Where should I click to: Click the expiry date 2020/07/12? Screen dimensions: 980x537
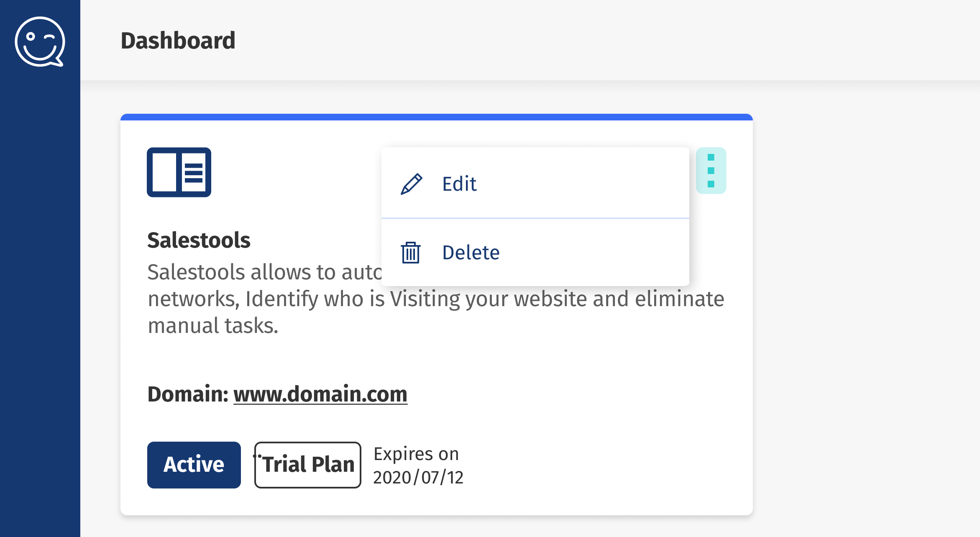click(418, 477)
